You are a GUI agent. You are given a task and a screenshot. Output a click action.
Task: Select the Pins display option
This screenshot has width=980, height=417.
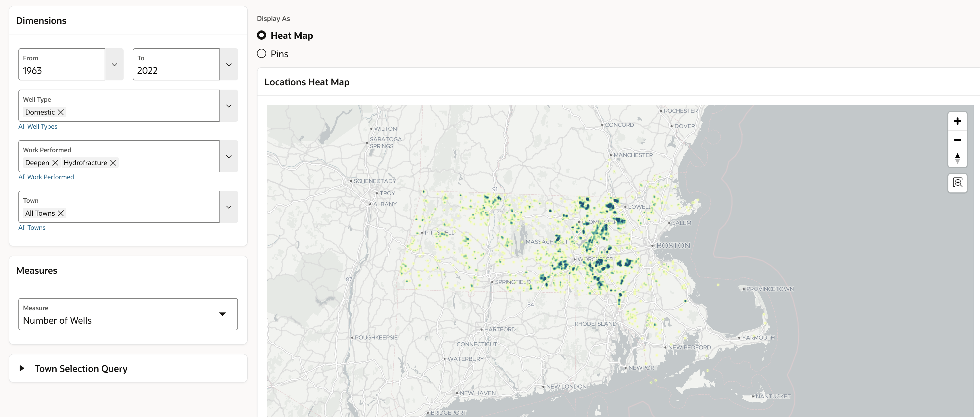[x=261, y=54]
